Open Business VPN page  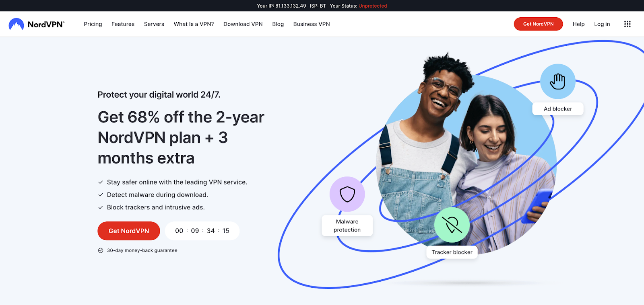point(312,24)
